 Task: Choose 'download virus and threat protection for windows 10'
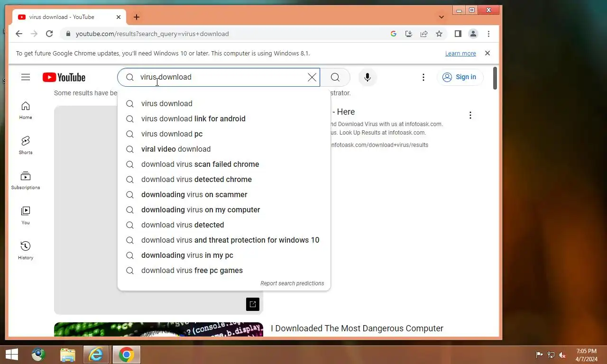click(224, 240)
